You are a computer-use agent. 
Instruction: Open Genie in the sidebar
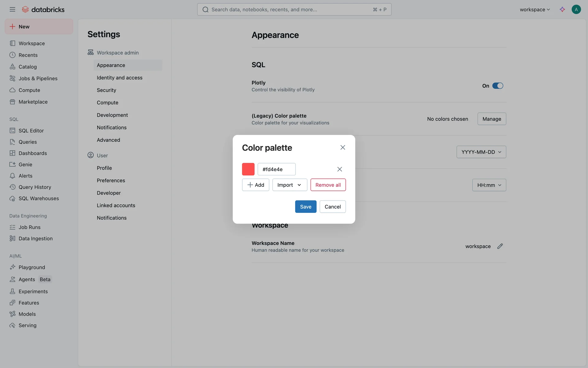[25, 165]
